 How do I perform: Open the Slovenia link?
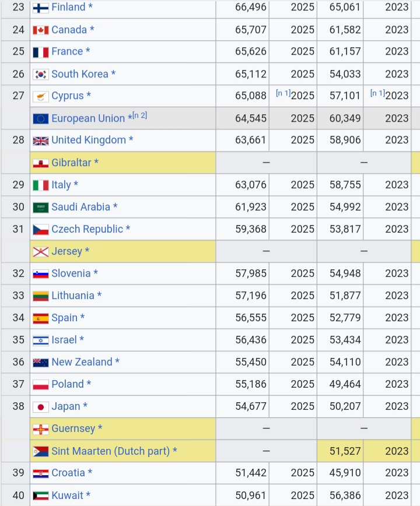pyautogui.click(x=71, y=273)
